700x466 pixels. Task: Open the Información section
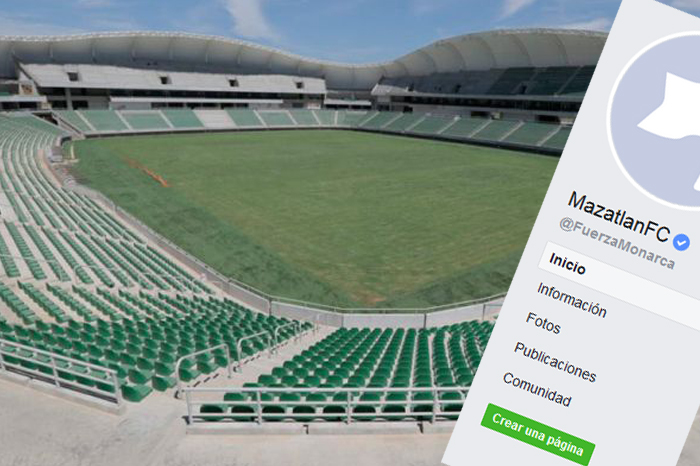pyautogui.click(x=571, y=300)
